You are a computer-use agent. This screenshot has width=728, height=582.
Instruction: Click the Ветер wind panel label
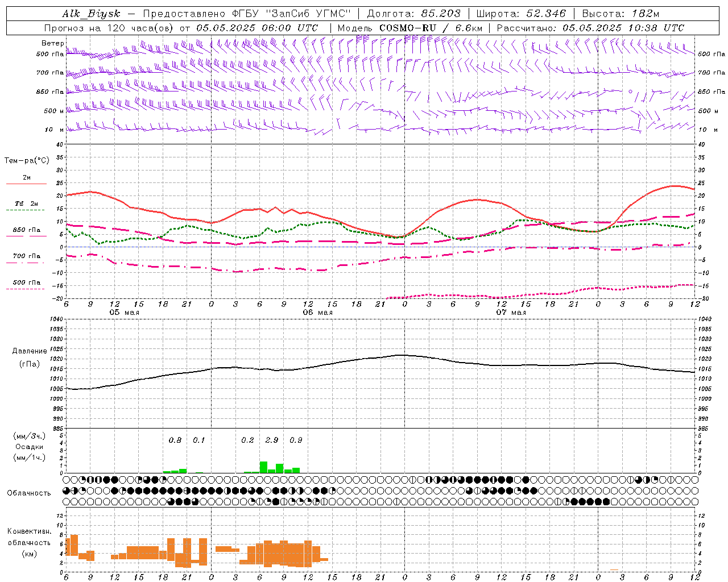pos(52,43)
